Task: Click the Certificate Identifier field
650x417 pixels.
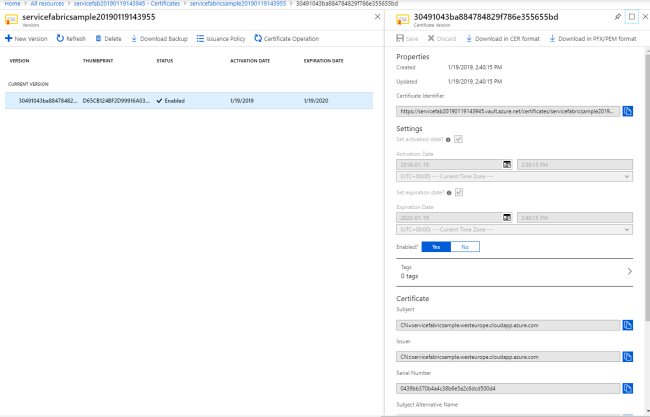Action: tap(508, 111)
